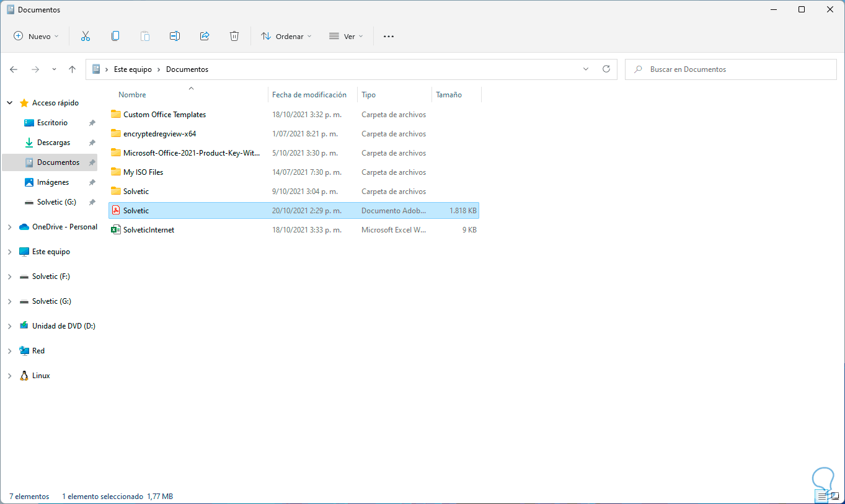Click the computer icon in the address bar

click(x=96, y=69)
